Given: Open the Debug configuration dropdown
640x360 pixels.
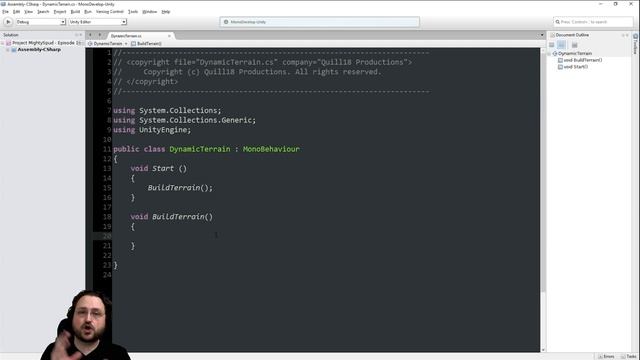Looking at the screenshot, I should [x=40, y=22].
